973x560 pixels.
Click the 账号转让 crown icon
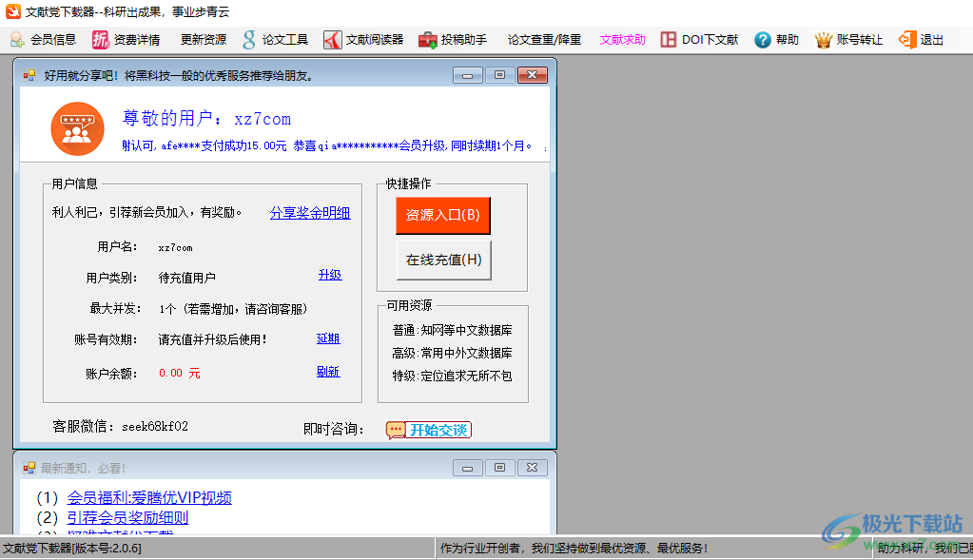824,40
